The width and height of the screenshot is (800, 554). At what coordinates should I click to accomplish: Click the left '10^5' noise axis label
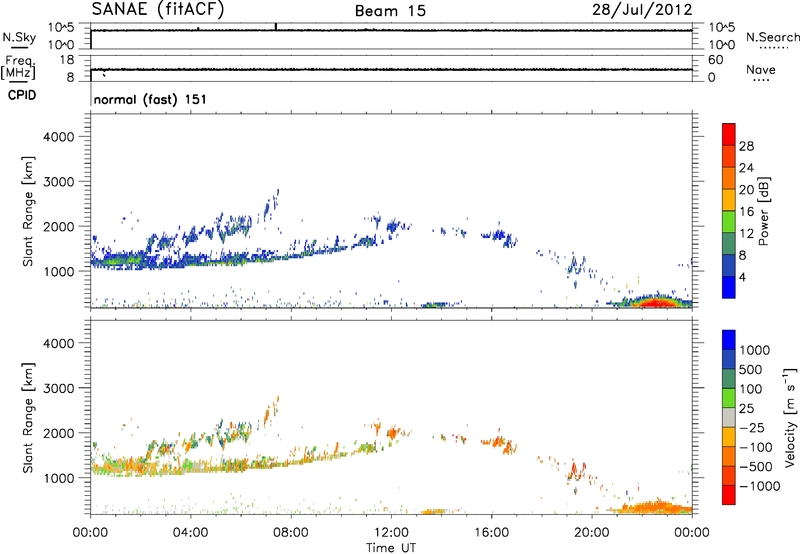61,28
